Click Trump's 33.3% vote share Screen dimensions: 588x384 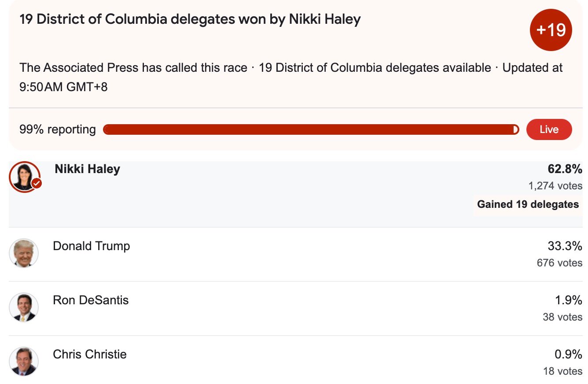coord(565,246)
